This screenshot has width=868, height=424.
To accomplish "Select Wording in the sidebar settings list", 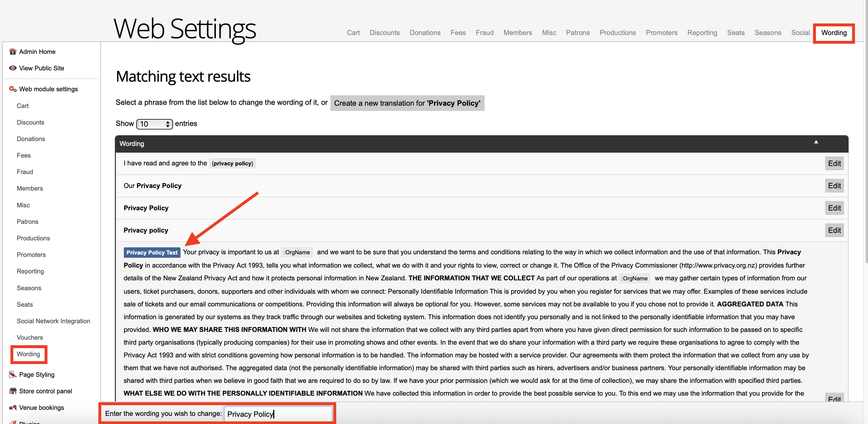I will 28,354.
